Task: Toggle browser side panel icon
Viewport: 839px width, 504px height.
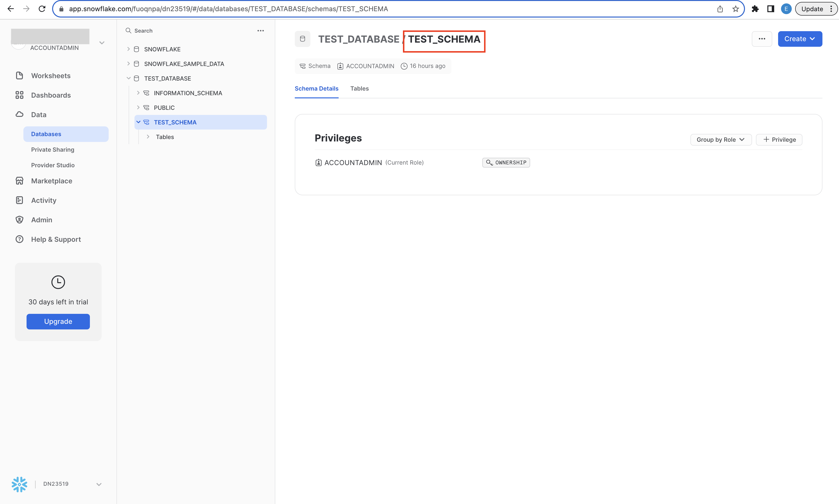Action: pyautogui.click(x=771, y=9)
